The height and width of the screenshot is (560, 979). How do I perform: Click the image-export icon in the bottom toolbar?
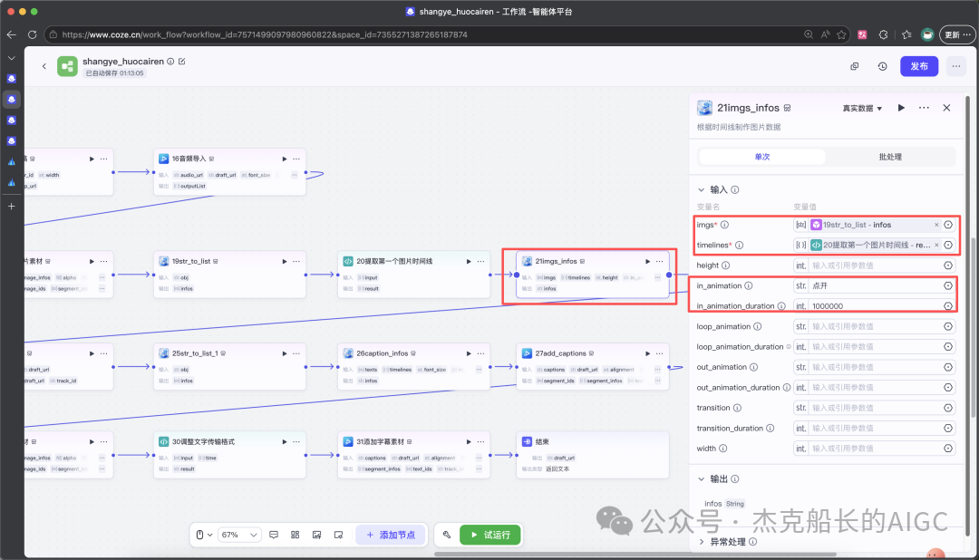click(316, 535)
